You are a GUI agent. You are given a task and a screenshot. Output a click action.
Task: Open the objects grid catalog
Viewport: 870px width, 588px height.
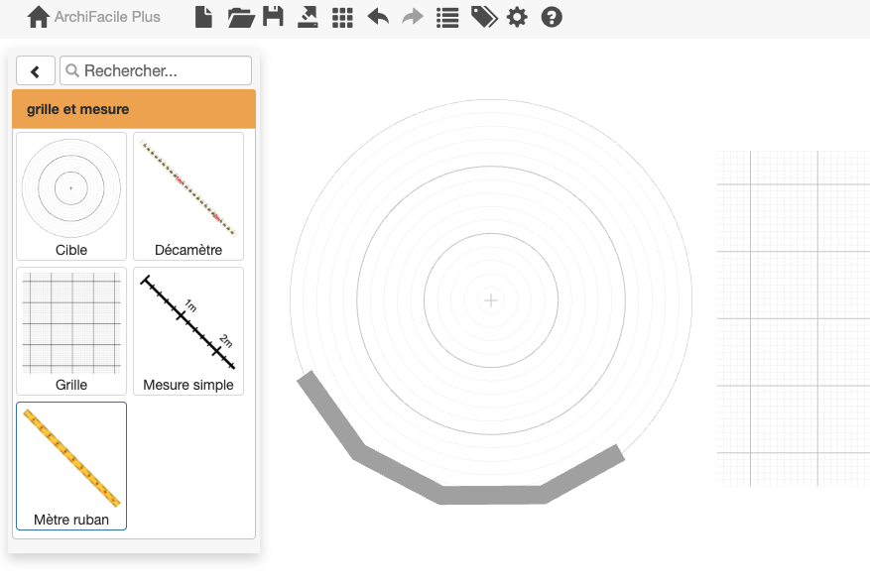click(x=342, y=17)
